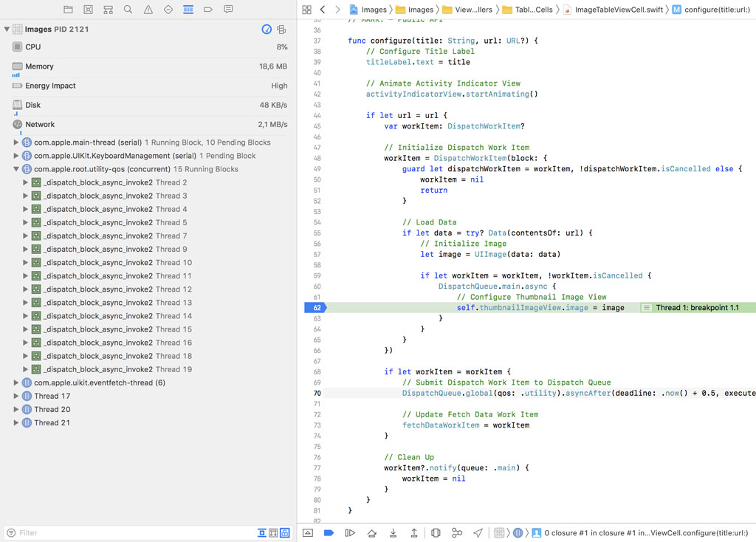Open the Test navigator diamond icon
Image resolution: width=756 pixels, height=542 pixels.
point(169,10)
